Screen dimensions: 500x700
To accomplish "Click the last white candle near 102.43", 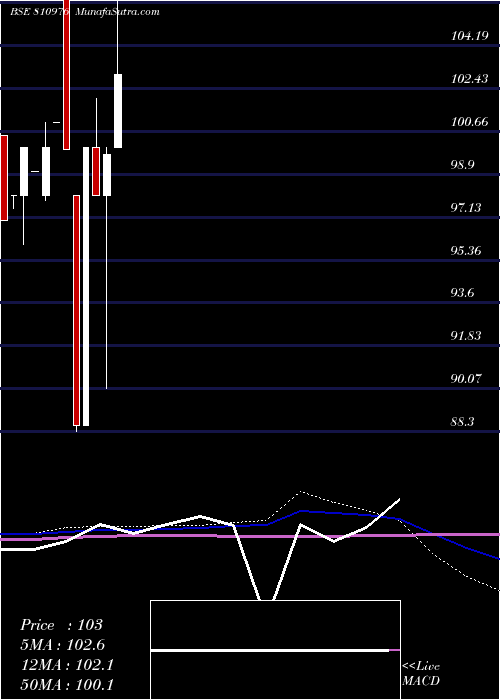I will point(118,111).
